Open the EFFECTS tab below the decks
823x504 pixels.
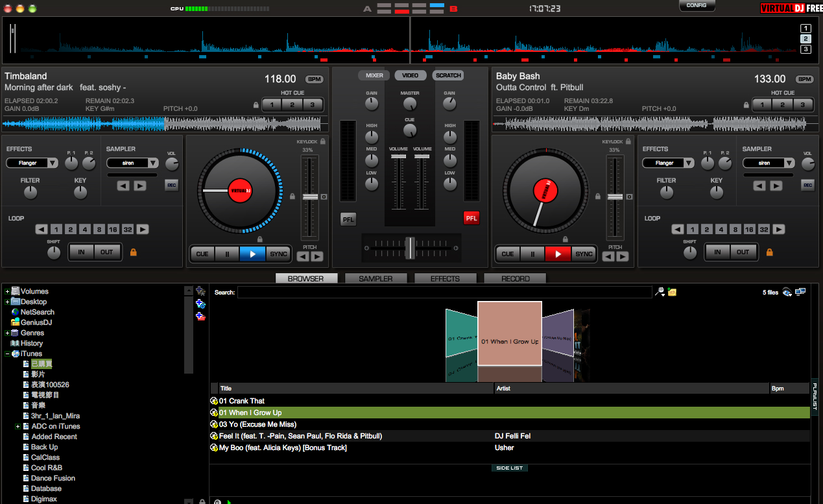point(445,278)
